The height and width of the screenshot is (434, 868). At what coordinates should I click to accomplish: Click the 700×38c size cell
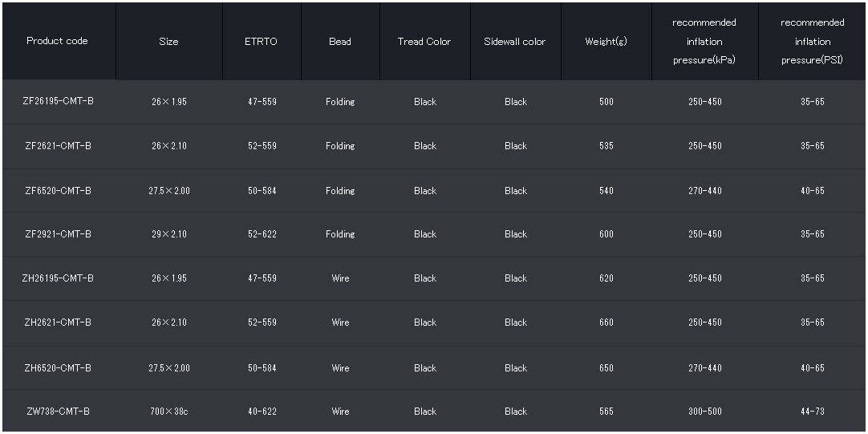pyautogui.click(x=168, y=412)
